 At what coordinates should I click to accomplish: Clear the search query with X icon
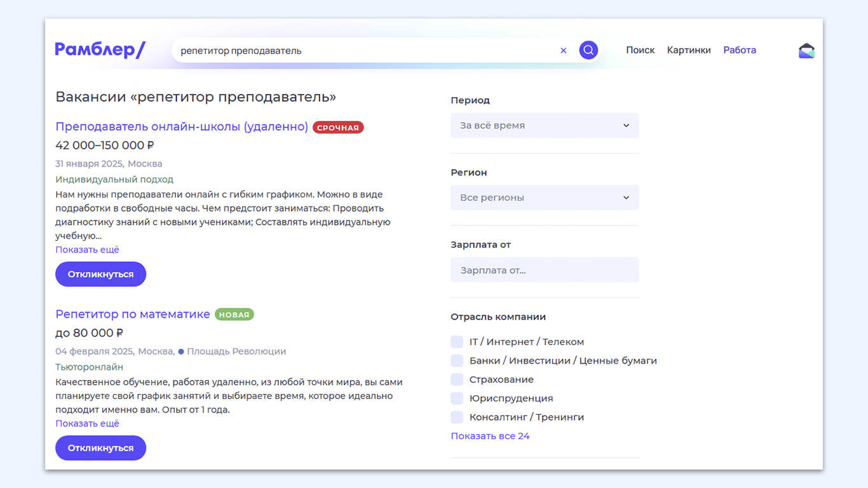(x=563, y=51)
